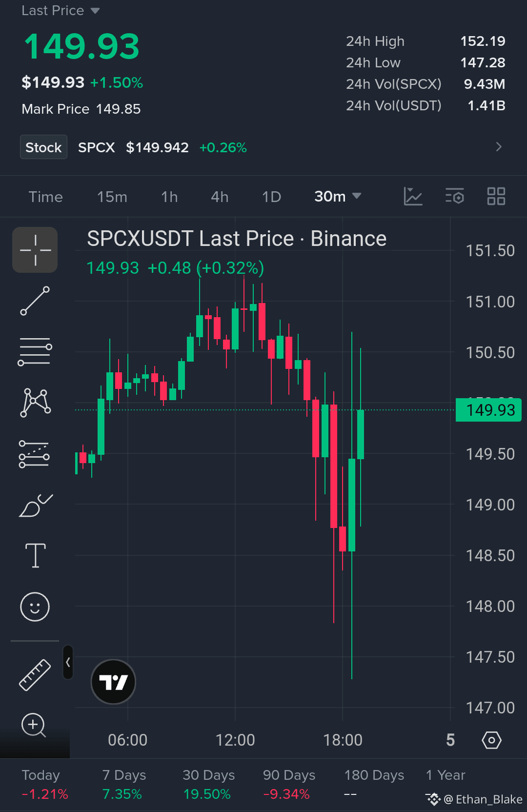Pick the brush drawing tool
The image size is (527, 812).
35,505
